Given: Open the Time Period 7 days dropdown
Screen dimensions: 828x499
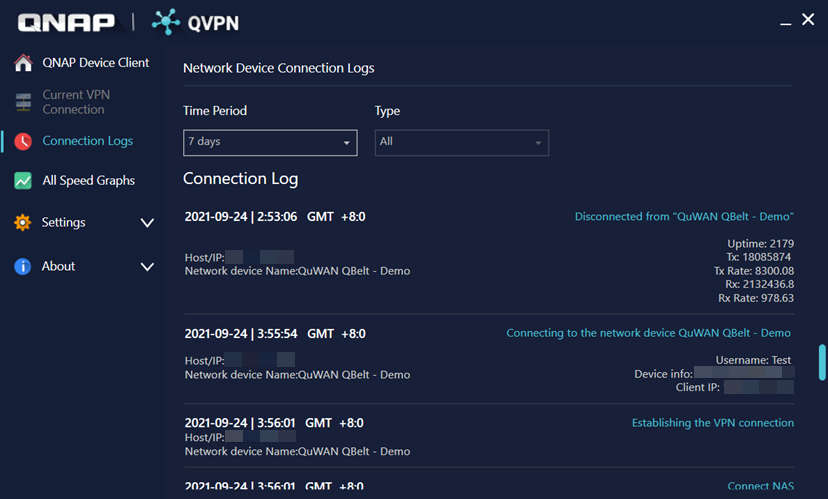Looking at the screenshot, I should (270, 143).
